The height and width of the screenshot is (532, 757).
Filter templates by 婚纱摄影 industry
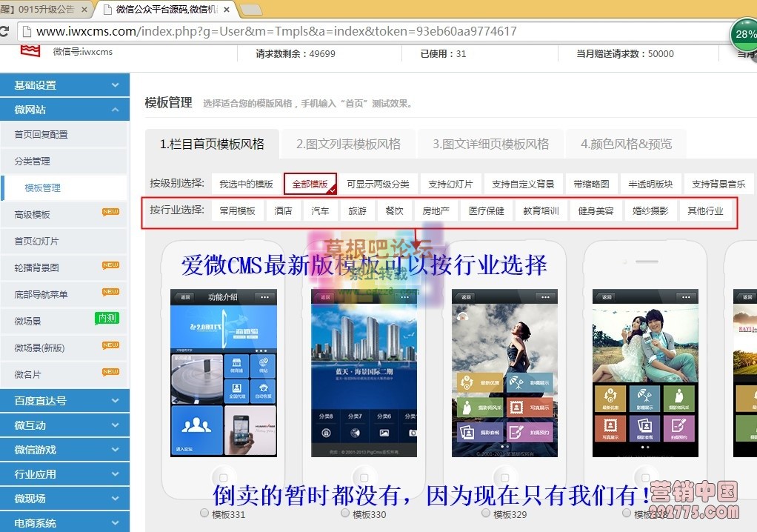[650, 210]
